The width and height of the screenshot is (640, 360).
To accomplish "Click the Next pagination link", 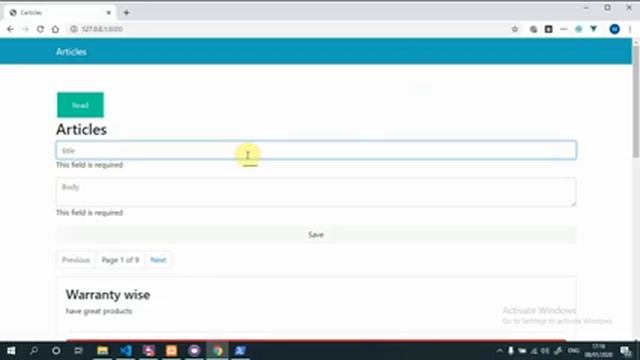I will click(x=158, y=260).
